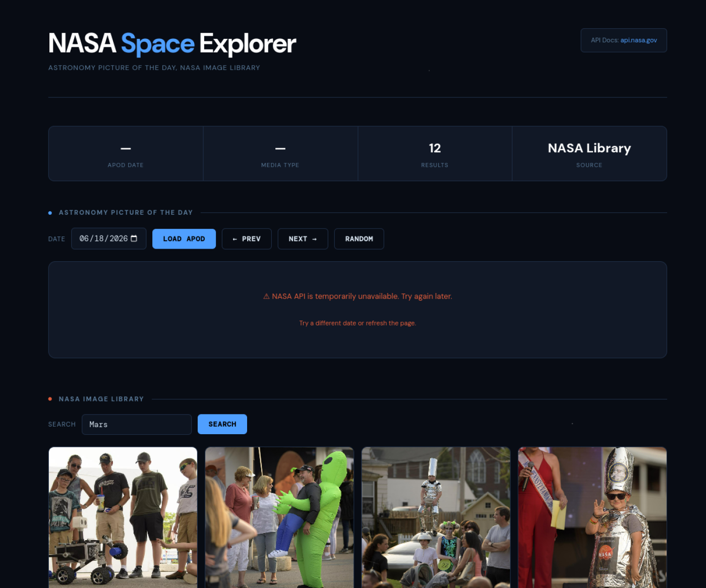Click the 'NASA IMAGE LIBRARY' section heading
This screenshot has width=706, height=588.
point(101,399)
